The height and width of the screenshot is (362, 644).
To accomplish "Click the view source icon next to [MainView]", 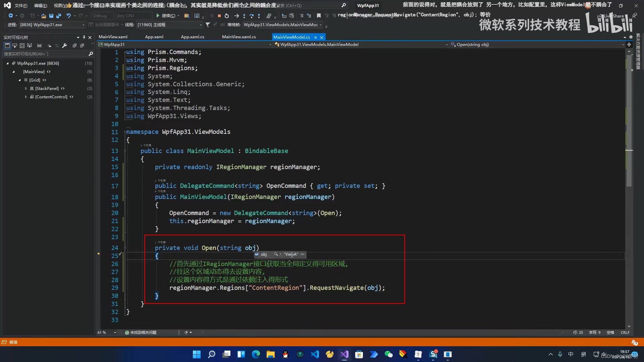I will tap(49, 71).
